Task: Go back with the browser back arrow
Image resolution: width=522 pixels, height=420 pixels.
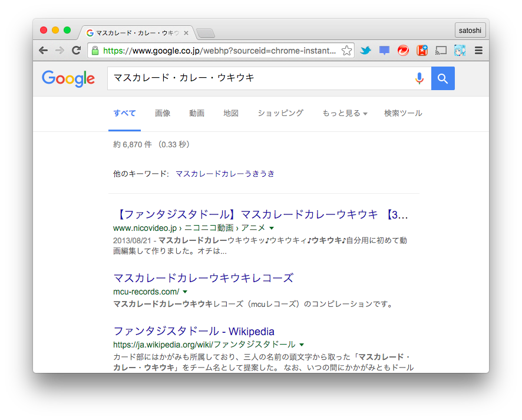Action: (43, 51)
